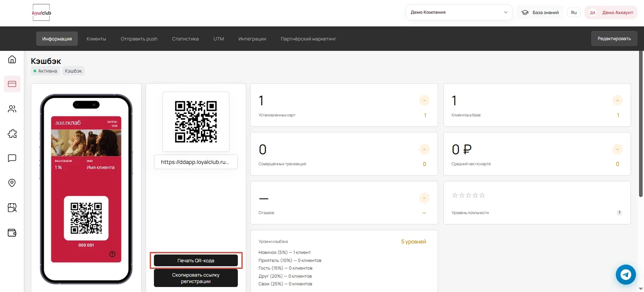
Task: Click the Совершённых транзакций label
Action: 282,164
